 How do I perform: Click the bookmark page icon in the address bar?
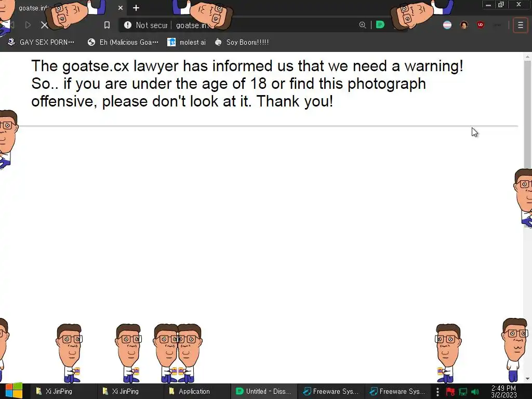pos(107,25)
